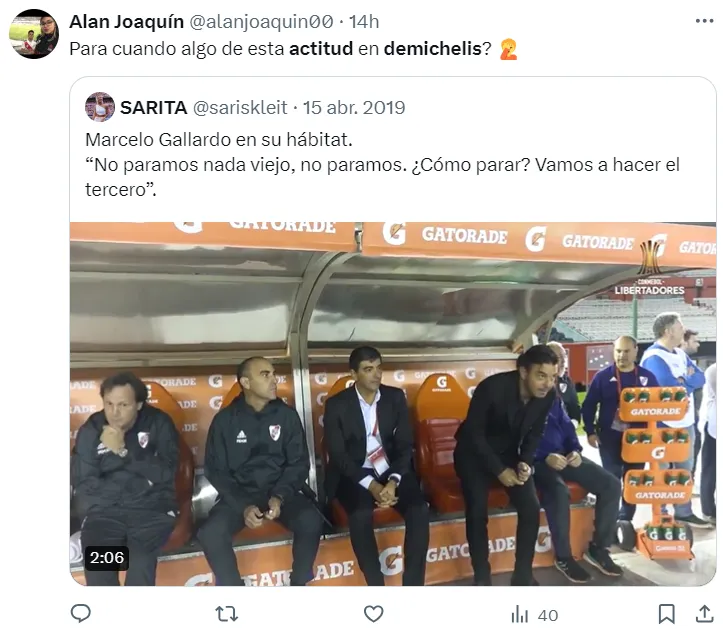This screenshot has height=629, width=723.
Task: Open Alan Joaquín's profile avatar
Action: click(x=34, y=34)
